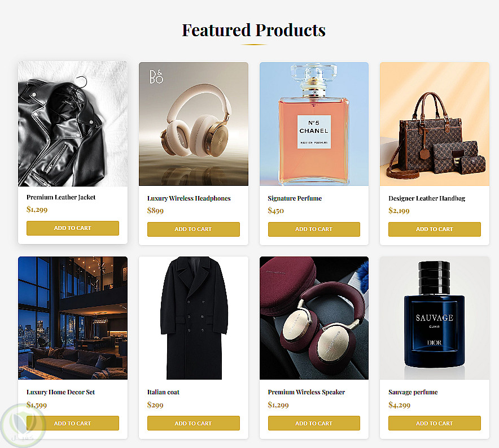Click the Designer Leather Handbag title
499x448 pixels.
426,198
